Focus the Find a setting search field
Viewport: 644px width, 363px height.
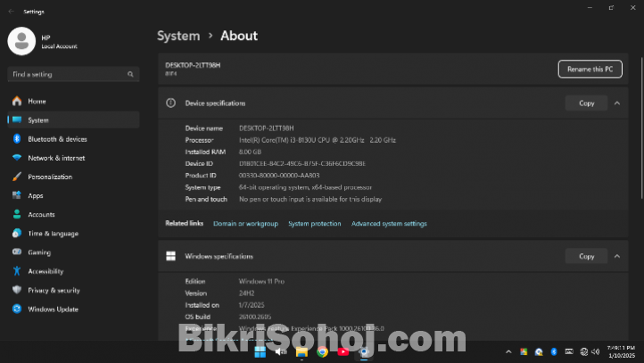tap(73, 74)
